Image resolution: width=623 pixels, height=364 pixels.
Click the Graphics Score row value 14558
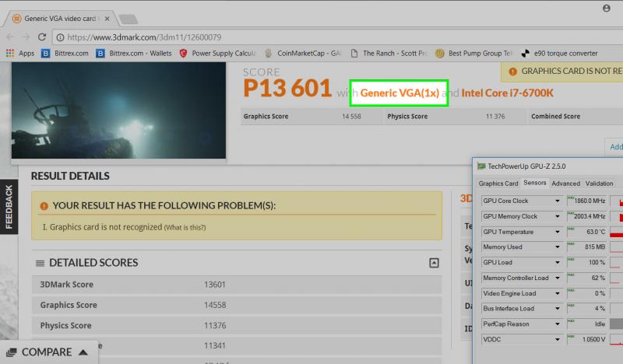(x=215, y=305)
